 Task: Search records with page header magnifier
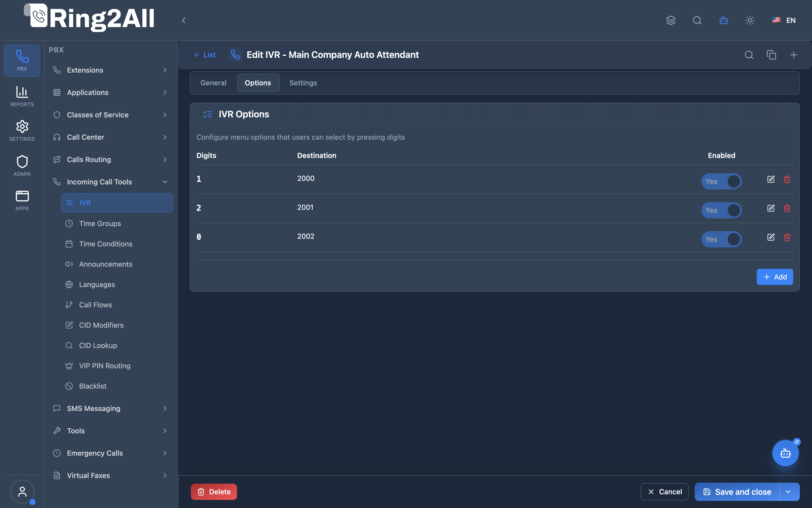click(x=749, y=55)
